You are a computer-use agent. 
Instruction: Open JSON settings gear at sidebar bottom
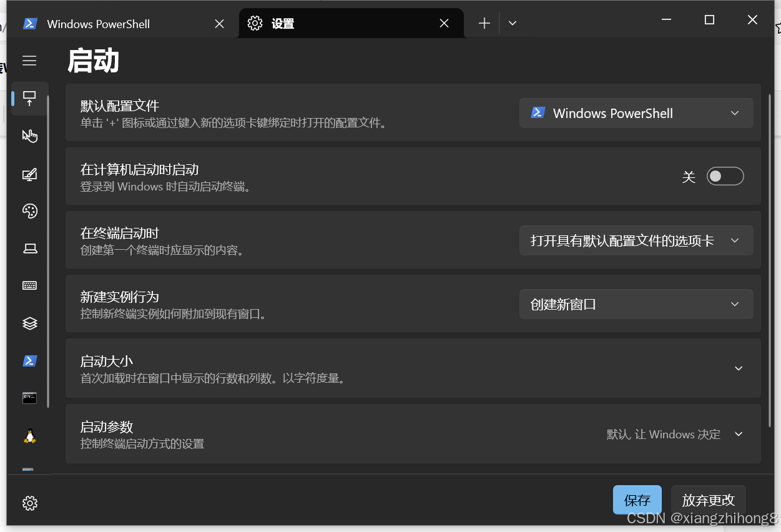[x=29, y=503]
